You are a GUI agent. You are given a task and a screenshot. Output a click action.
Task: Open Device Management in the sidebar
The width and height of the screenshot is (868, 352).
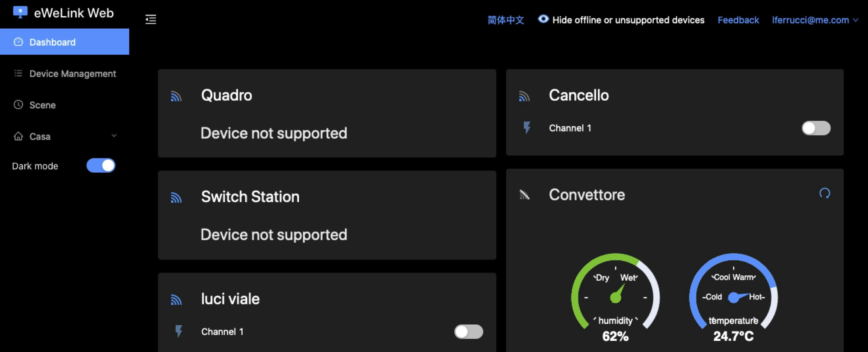(x=72, y=74)
